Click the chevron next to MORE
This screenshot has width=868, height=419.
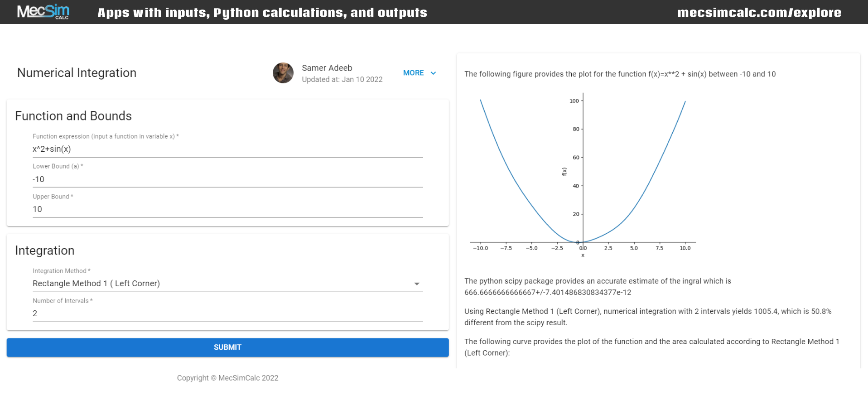coord(433,73)
